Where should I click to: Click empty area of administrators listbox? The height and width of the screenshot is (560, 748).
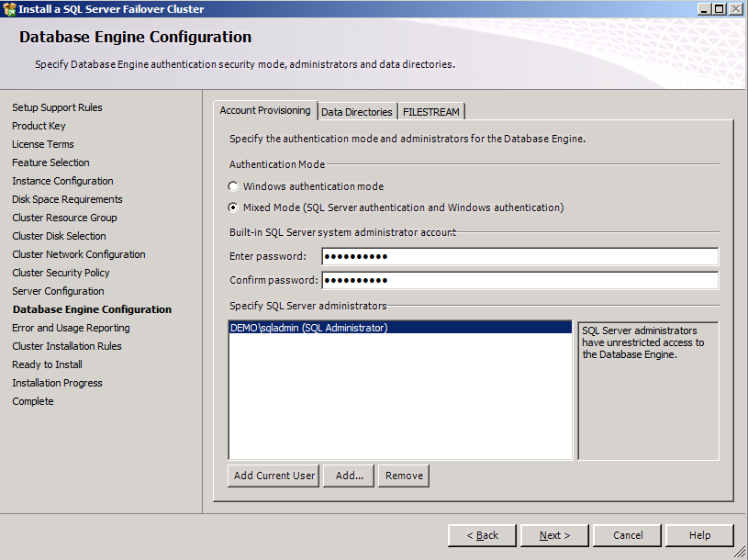tap(400, 396)
